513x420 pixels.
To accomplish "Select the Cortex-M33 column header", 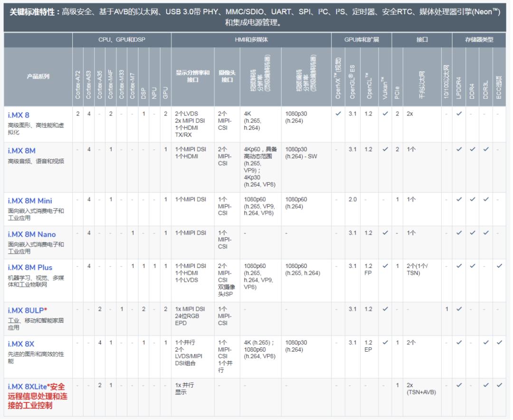I will (x=122, y=76).
